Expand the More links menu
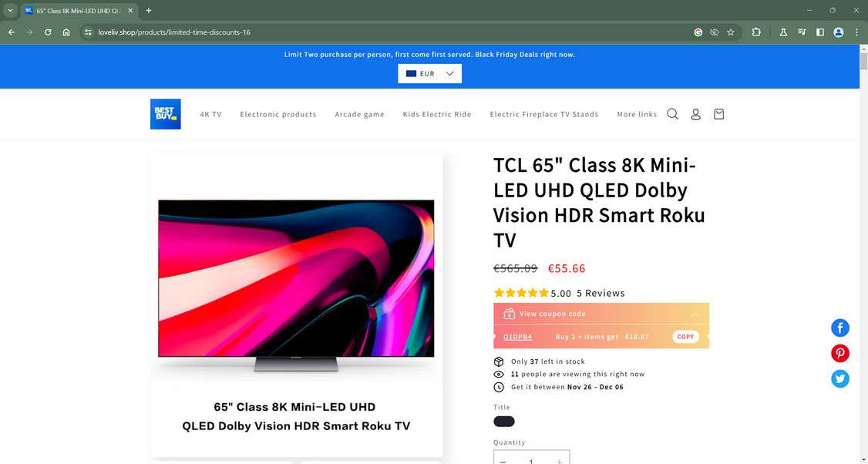 pyautogui.click(x=637, y=114)
